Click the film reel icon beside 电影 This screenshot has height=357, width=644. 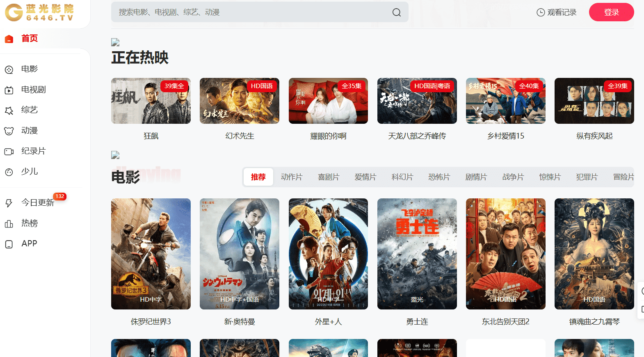(9, 70)
